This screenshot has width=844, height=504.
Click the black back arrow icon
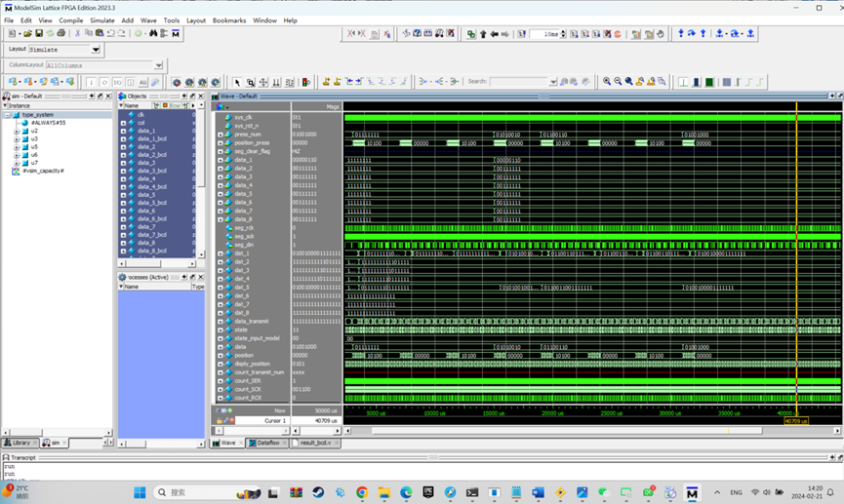[x=494, y=34]
